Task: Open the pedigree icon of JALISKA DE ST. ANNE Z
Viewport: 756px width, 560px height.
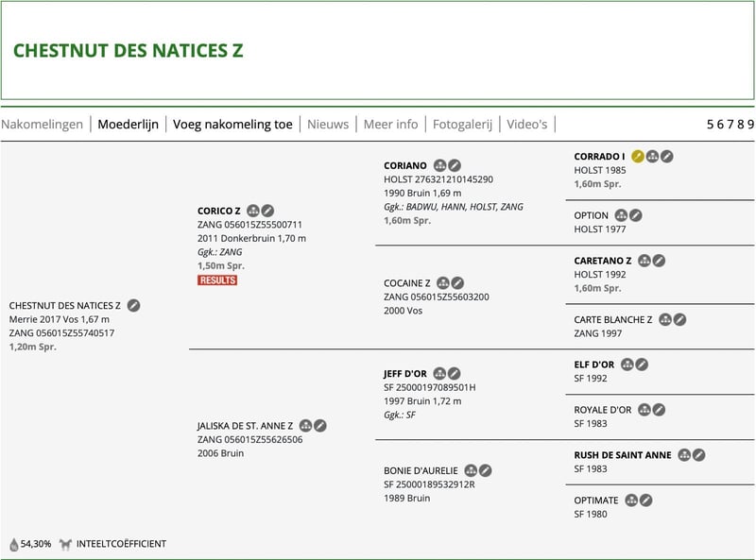Action: 305,426
